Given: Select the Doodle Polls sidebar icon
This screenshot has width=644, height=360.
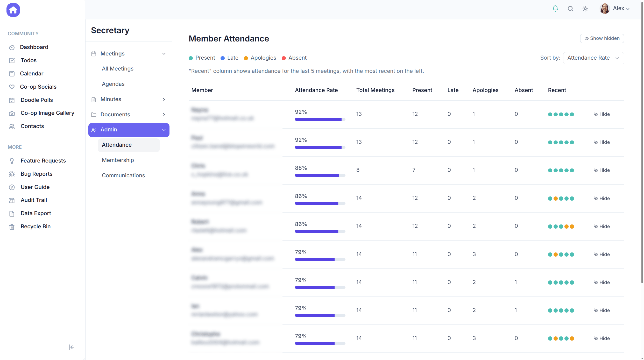Looking at the screenshot, I should click(12, 100).
